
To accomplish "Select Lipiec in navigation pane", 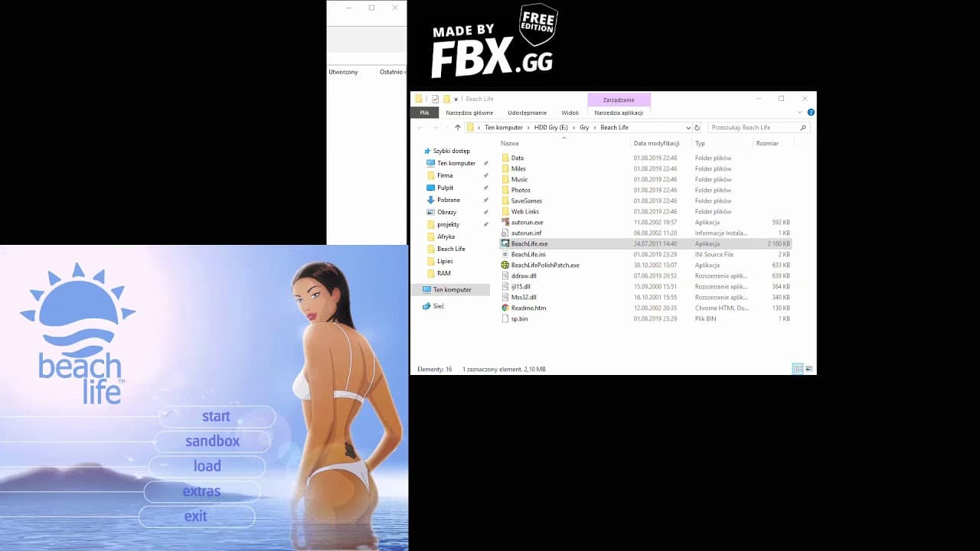I will coord(445,261).
